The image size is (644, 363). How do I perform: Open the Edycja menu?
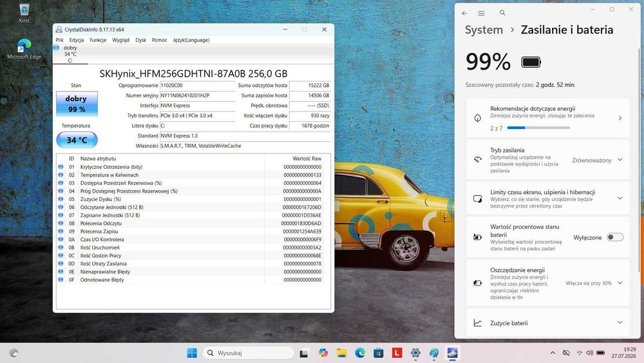point(77,40)
